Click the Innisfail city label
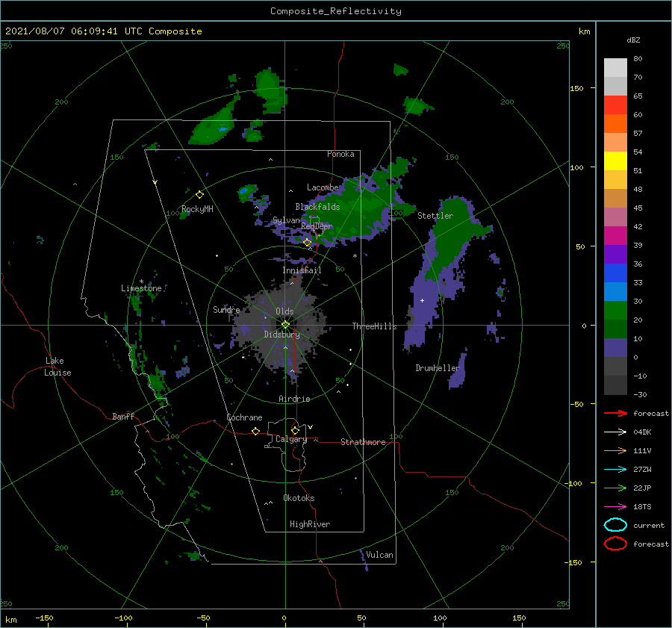Viewport: 672px width, 628px height. [302, 270]
